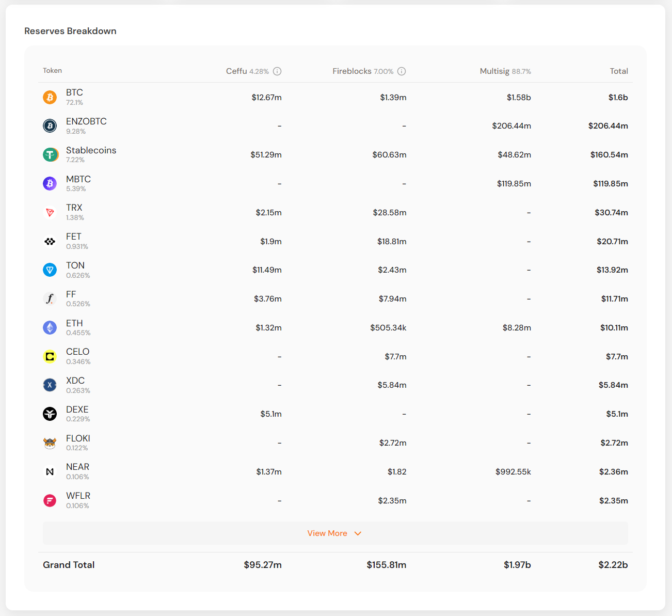Click the Ethereum ETH icon
Viewport: 672px width, 616px height.
pos(50,327)
